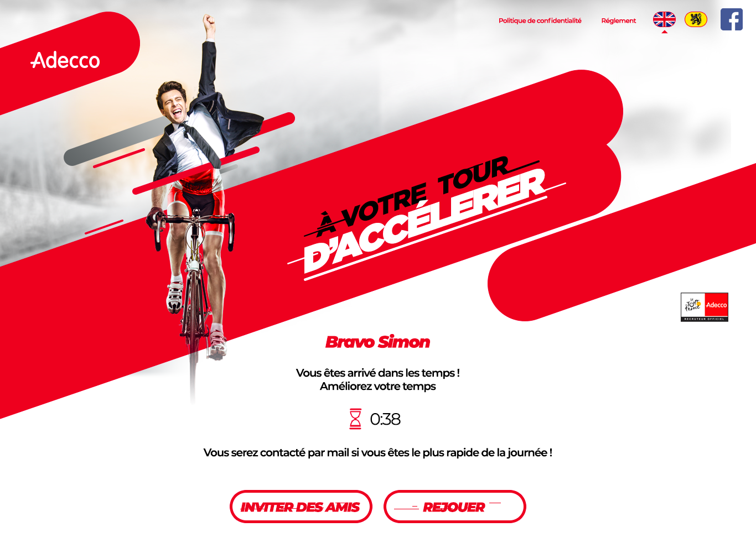
Task: Click the 'Vous serez contacté par mail' message
Action: point(377,452)
